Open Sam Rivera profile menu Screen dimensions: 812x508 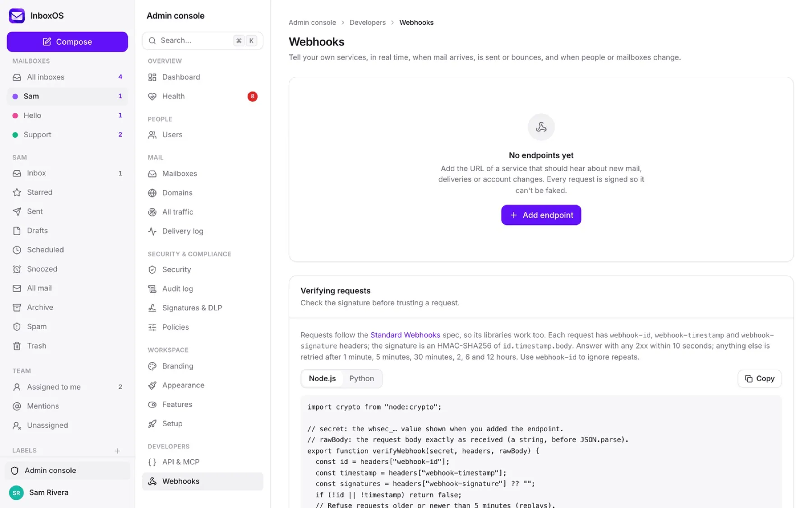pos(67,493)
